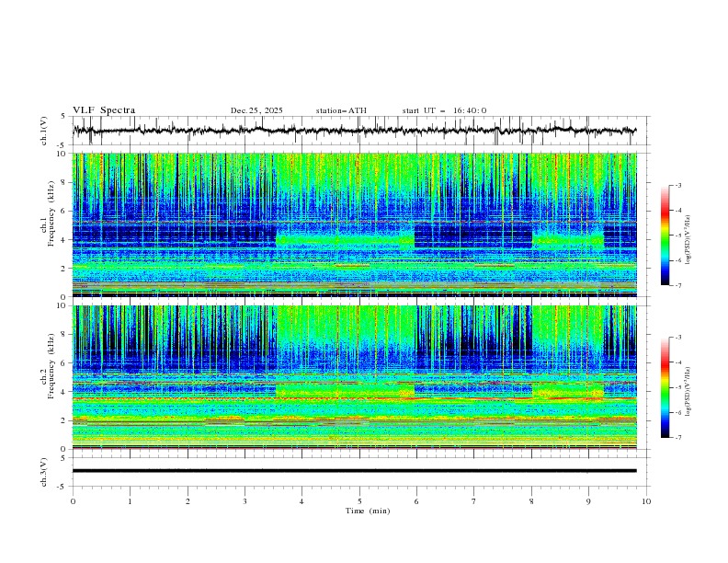The width and height of the screenshot is (728, 563).
Task: Click inside the ch.2 spectrogram panel
Action: click(x=354, y=377)
